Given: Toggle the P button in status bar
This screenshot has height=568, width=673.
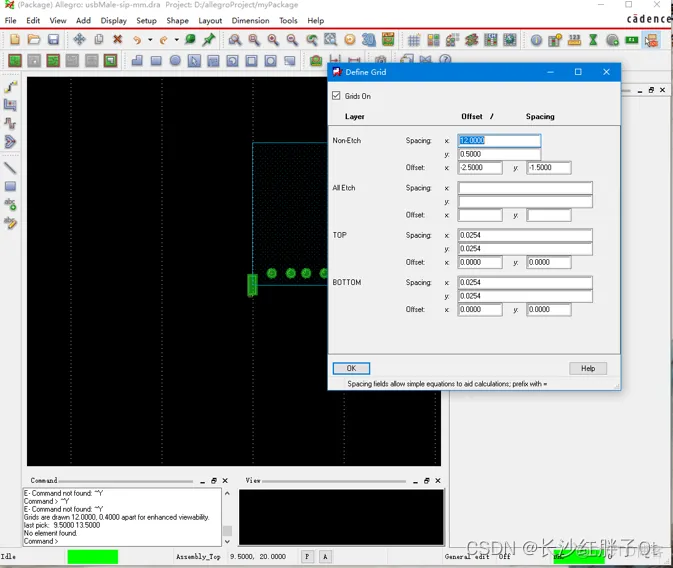Looking at the screenshot, I should (x=307, y=557).
